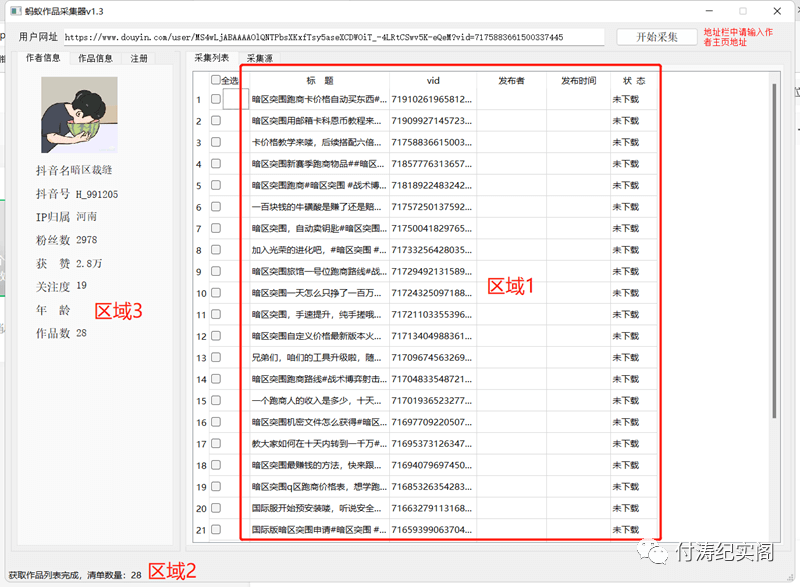
Task: Tick the checkbox for row 10
Action: coord(216,293)
